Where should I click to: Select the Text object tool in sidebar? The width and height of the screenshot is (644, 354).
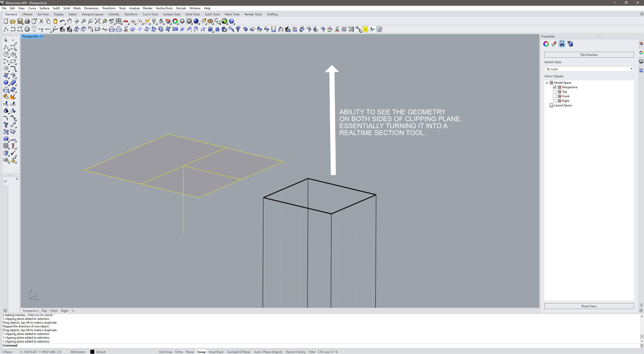pyautogui.click(x=6, y=125)
